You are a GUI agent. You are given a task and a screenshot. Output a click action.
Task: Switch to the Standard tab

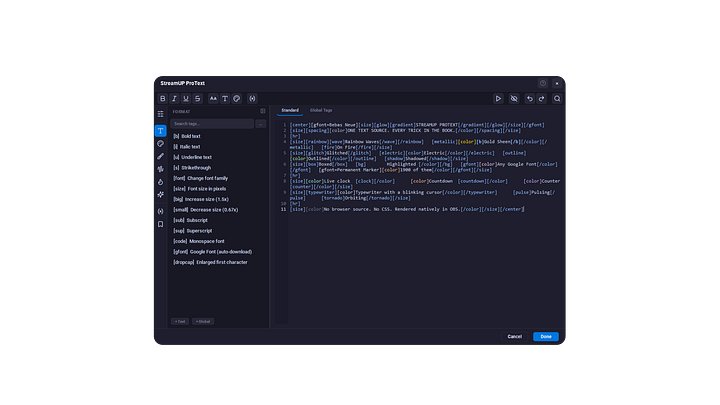290,110
